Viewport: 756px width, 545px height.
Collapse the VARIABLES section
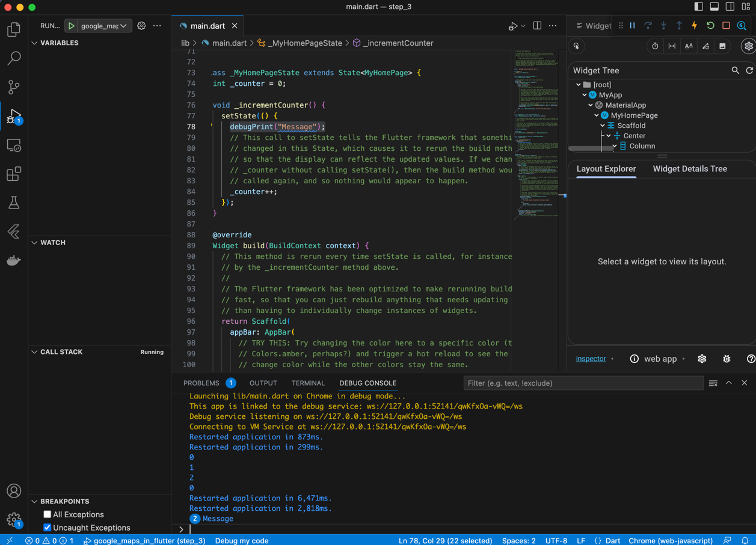(x=35, y=43)
